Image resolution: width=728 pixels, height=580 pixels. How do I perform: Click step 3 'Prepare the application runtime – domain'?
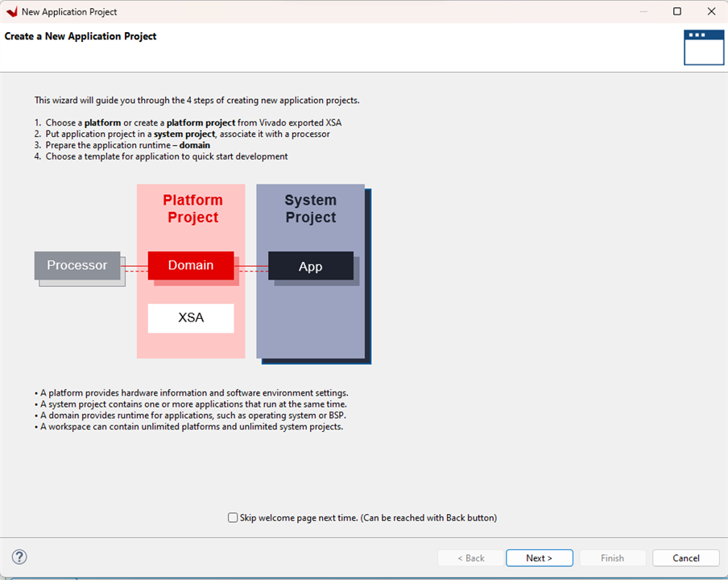click(122, 145)
